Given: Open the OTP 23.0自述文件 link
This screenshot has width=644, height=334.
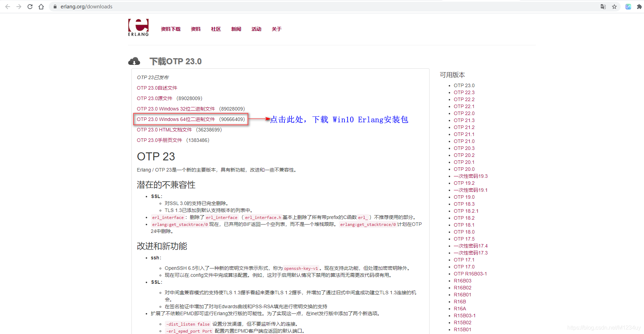Looking at the screenshot, I should click(157, 88).
